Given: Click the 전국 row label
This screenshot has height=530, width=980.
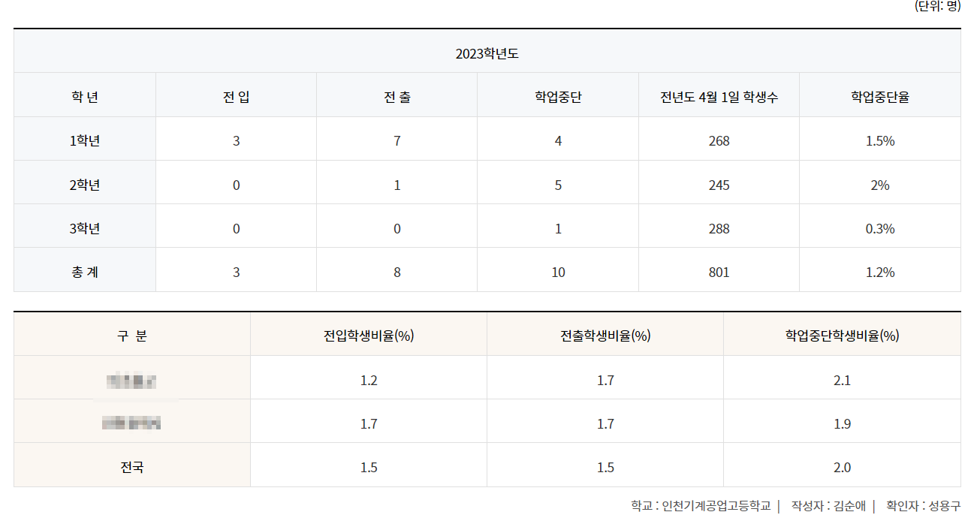Looking at the screenshot, I should (131, 465).
